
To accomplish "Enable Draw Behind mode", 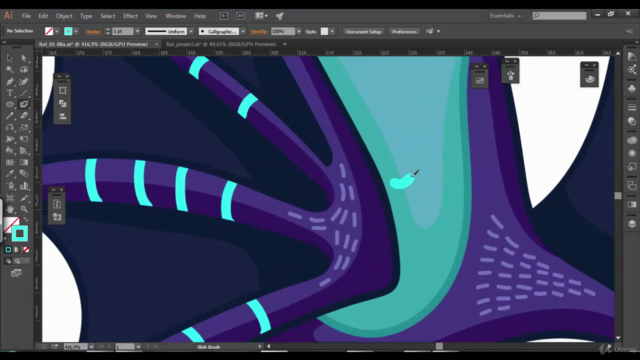I will (x=17, y=261).
